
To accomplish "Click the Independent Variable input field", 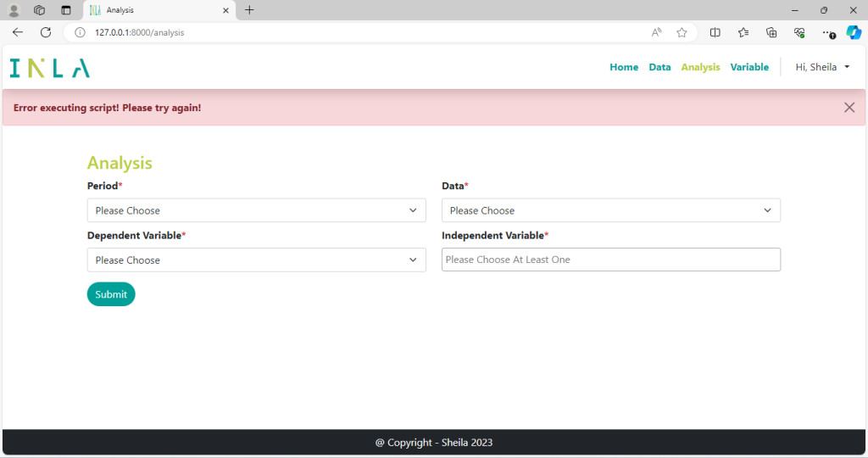I will coord(611,260).
